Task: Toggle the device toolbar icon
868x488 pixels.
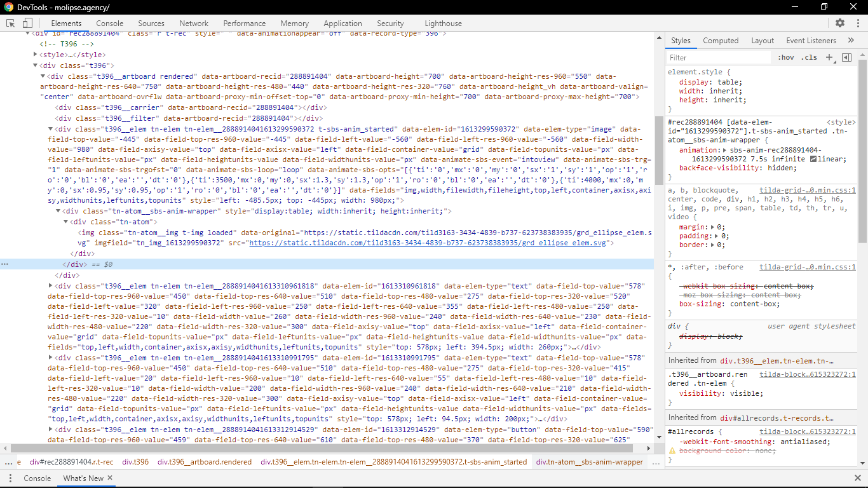Action: [x=27, y=24]
